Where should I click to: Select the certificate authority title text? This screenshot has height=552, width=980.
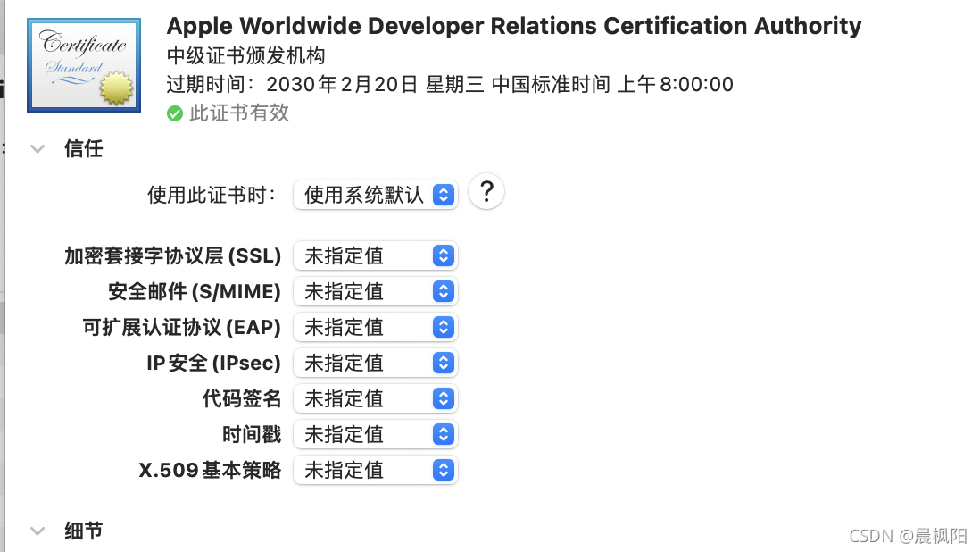[x=513, y=26]
